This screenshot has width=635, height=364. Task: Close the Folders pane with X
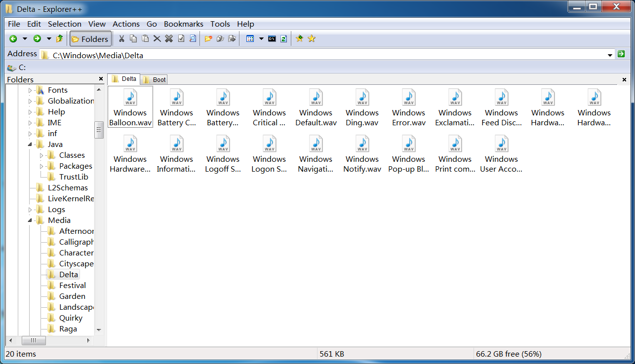[x=101, y=79]
